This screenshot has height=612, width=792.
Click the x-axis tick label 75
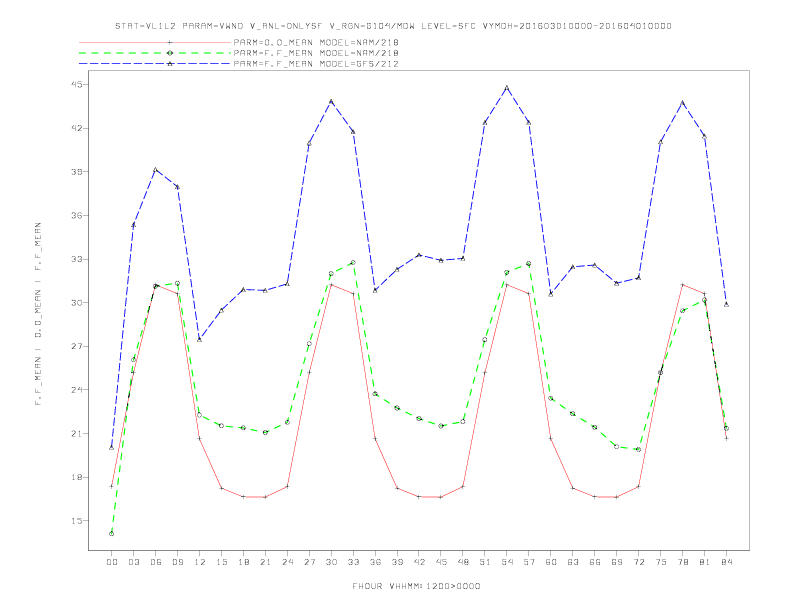(661, 562)
